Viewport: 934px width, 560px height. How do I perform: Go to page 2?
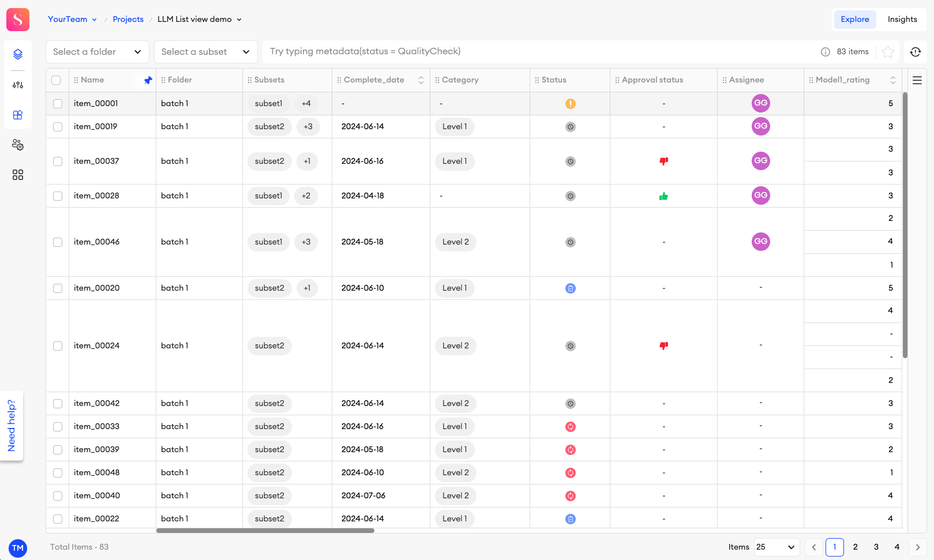tap(856, 547)
